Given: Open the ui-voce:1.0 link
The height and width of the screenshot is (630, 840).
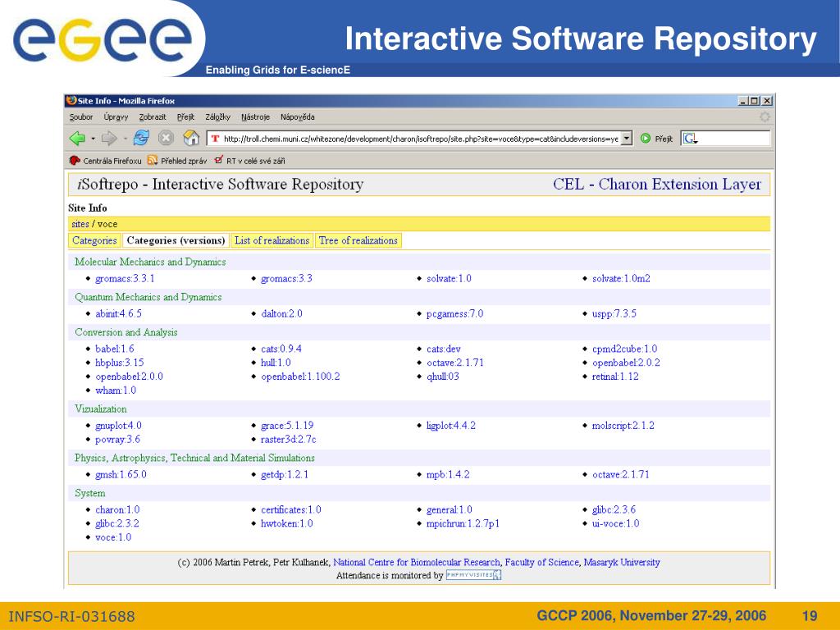Looking at the screenshot, I should pyautogui.click(x=615, y=524).
